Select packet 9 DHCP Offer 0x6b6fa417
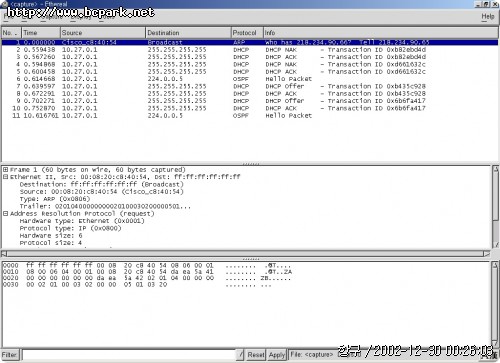This screenshot has width=500, height=363. pos(250,101)
